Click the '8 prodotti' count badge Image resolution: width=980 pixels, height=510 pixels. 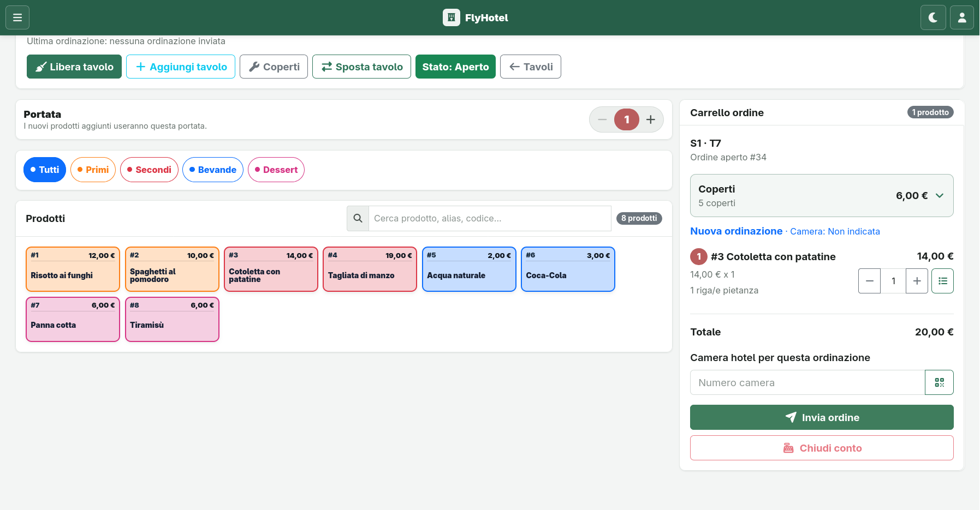point(639,218)
